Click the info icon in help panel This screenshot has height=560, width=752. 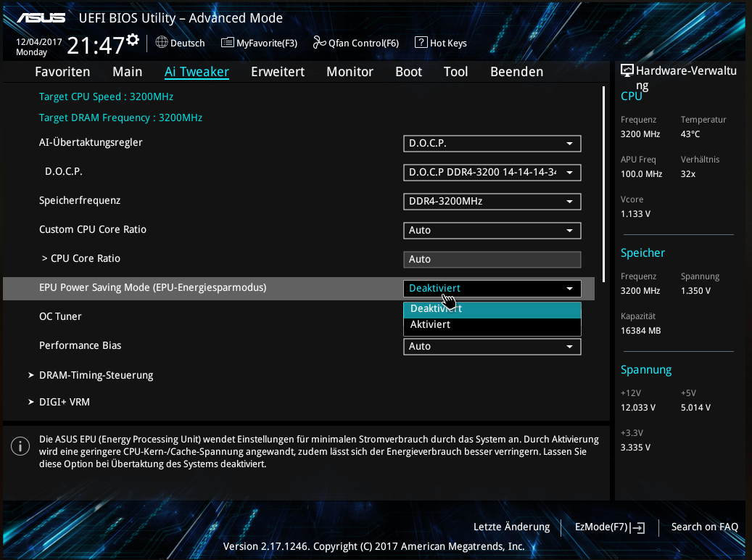point(20,446)
